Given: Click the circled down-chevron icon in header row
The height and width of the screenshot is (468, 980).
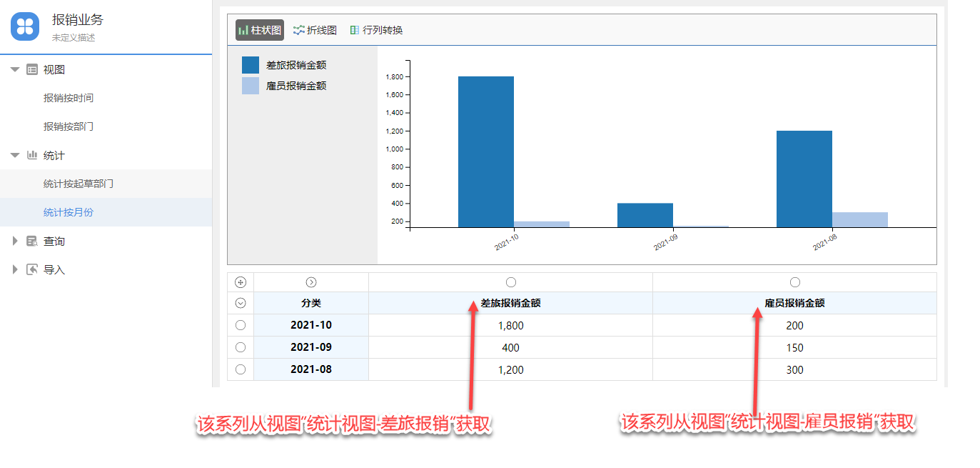Looking at the screenshot, I should click(241, 303).
